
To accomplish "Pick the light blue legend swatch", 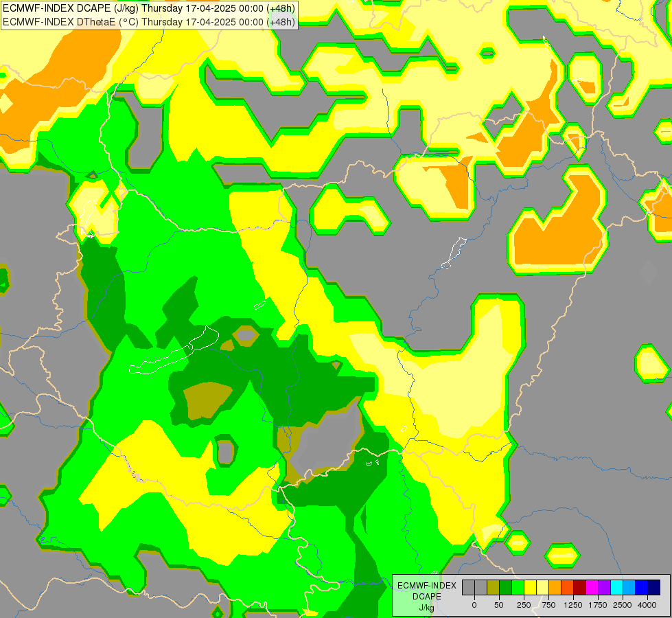I will pyautogui.click(x=629, y=587).
